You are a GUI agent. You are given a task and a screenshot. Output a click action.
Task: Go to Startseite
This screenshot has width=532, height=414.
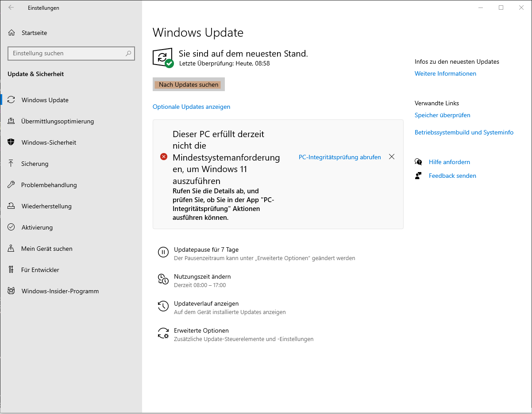click(x=71, y=33)
